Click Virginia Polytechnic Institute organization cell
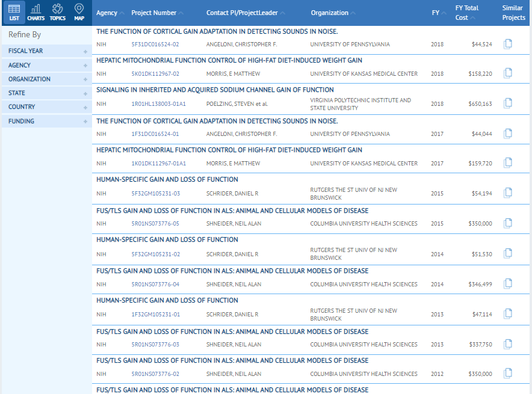Viewport: 532px width, 394px height. [x=360, y=104]
